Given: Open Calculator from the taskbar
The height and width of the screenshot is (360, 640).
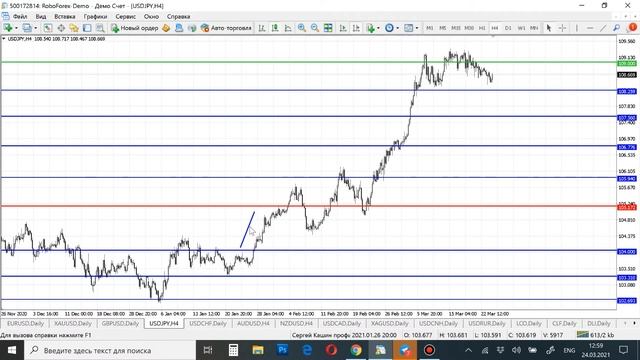Looking at the screenshot, I should point(233,350).
